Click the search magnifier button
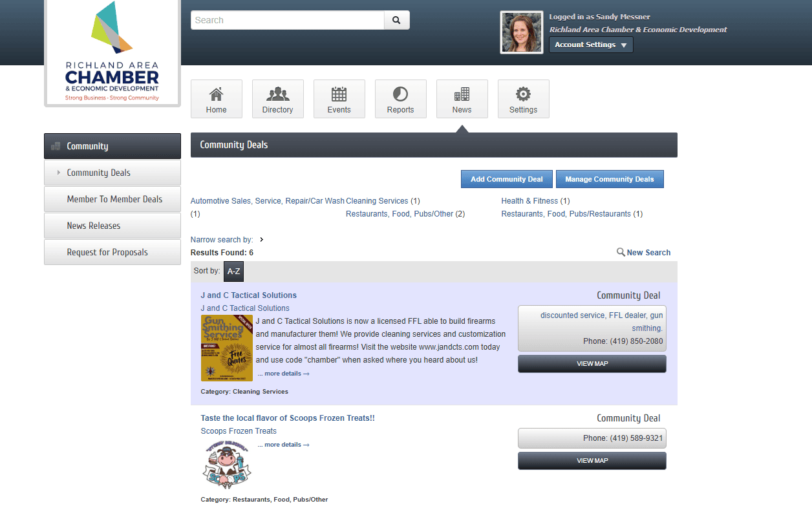Screen dimensions: 812x510 [x=397, y=20]
